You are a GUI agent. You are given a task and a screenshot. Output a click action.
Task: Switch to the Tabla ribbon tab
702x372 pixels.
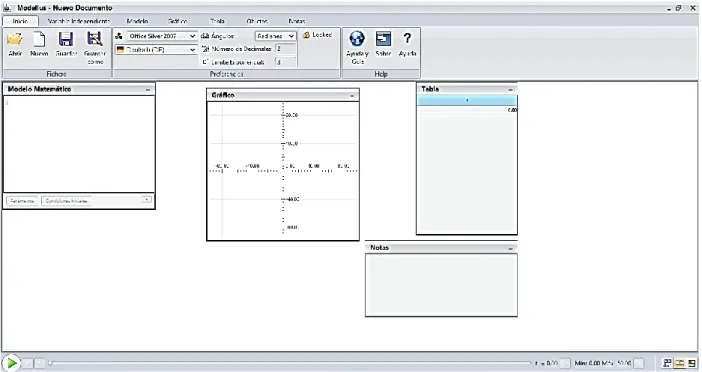(218, 21)
